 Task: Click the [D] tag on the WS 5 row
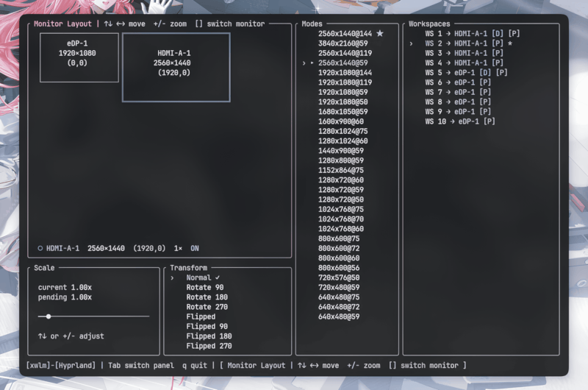(484, 73)
